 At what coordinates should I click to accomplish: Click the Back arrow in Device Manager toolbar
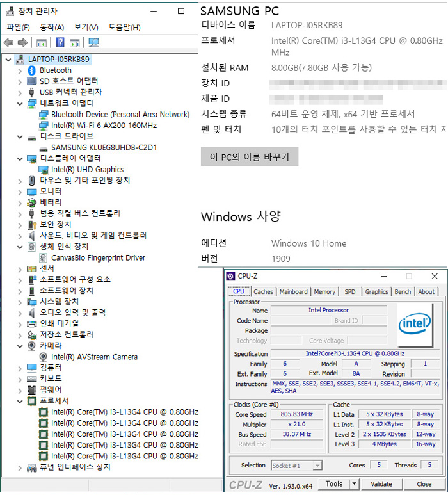click(x=8, y=43)
